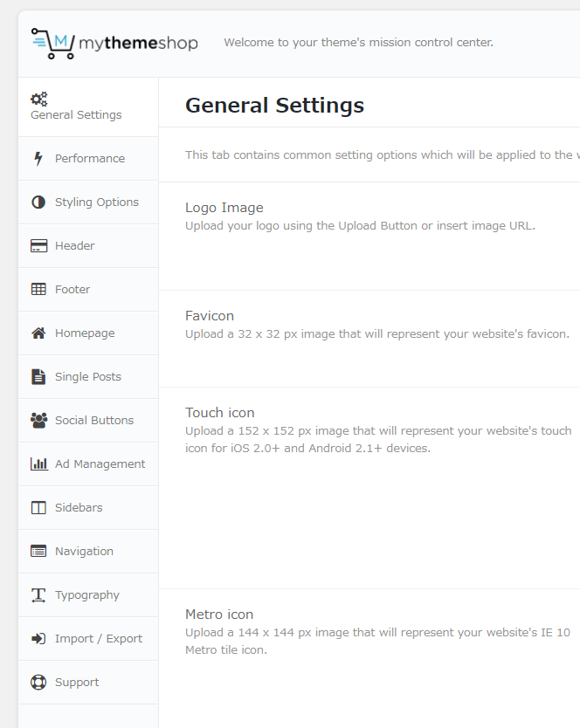580x728 pixels.
Task: Click the MyThemeShop shopping cart logo
Action: pyautogui.click(x=52, y=43)
